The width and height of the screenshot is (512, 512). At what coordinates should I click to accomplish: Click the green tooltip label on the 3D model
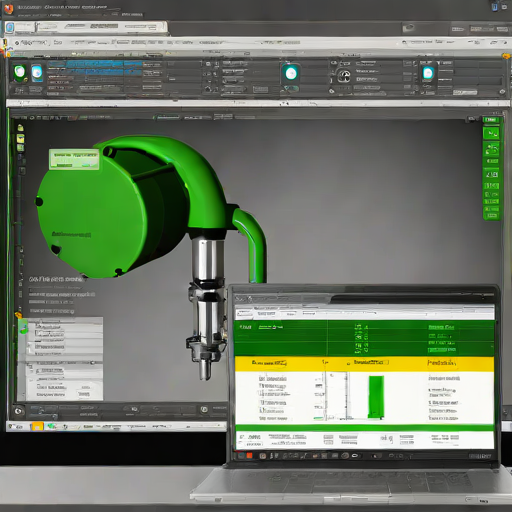coord(74,159)
